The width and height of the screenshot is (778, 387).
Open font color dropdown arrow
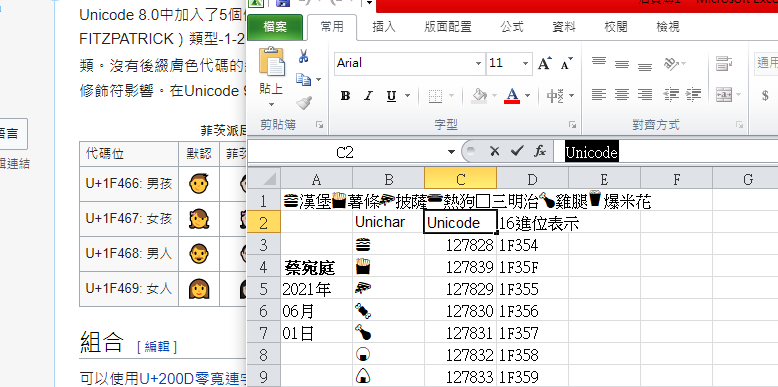click(527, 96)
